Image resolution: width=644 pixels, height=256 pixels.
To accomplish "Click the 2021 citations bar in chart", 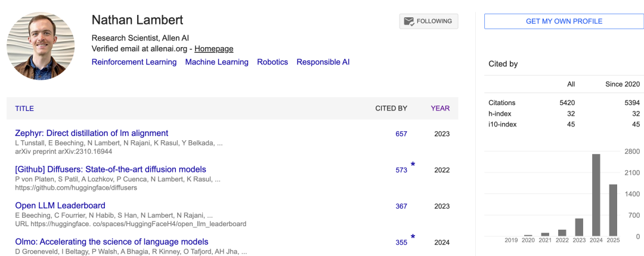I will point(545,235).
